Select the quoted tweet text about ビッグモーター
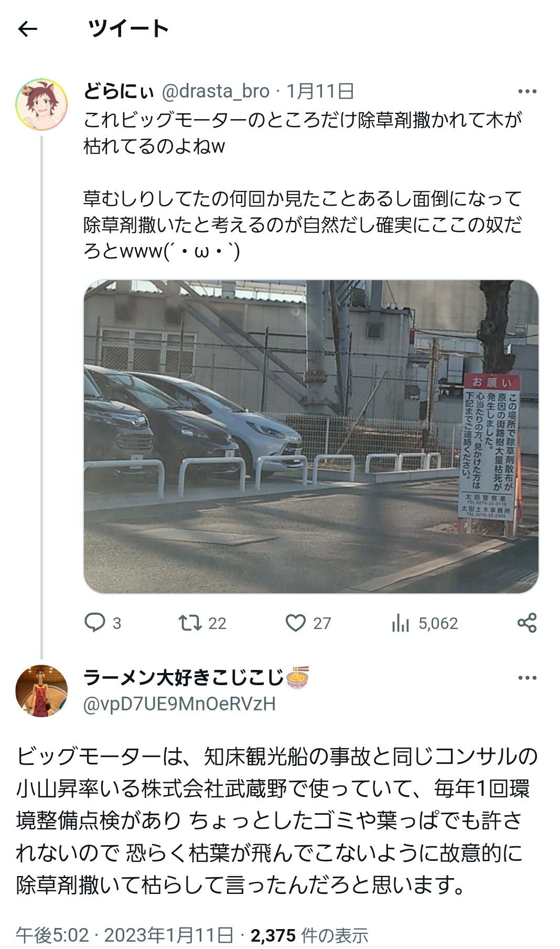 click(x=303, y=186)
